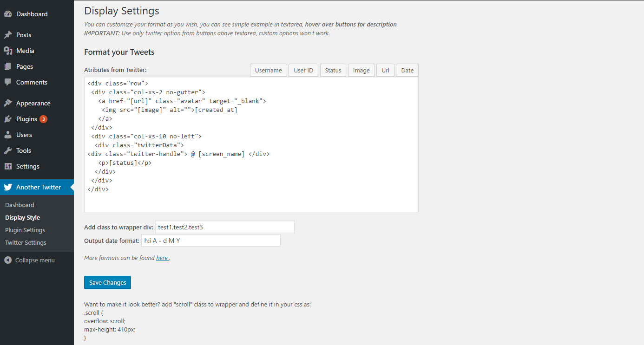Click the 'Output date format:' label
The image size is (644, 345).
coord(112,241)
